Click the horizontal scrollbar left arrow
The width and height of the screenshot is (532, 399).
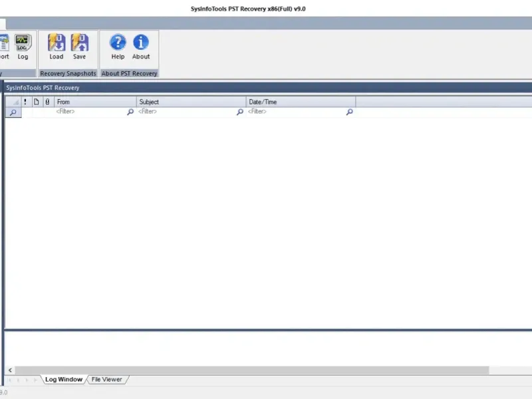10,370
